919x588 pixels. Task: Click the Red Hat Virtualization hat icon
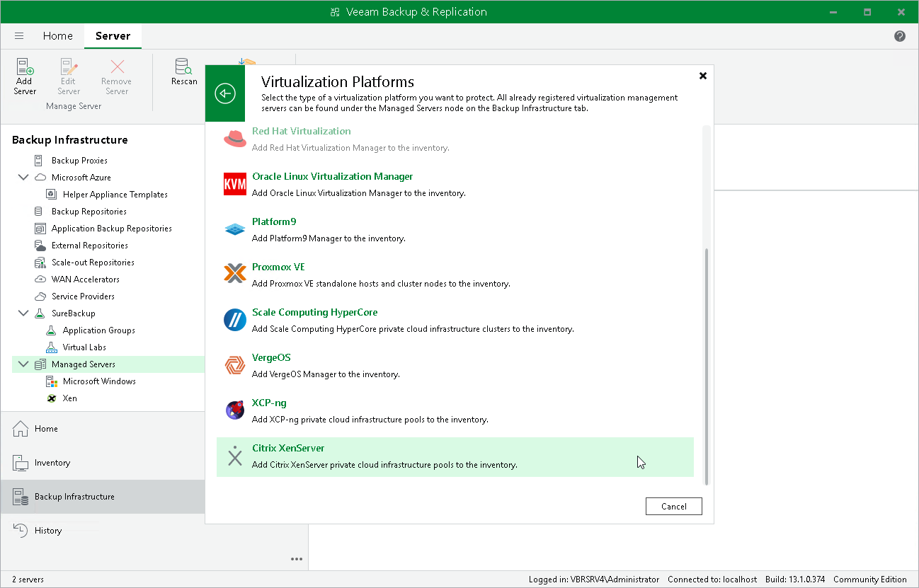[235, 139]
